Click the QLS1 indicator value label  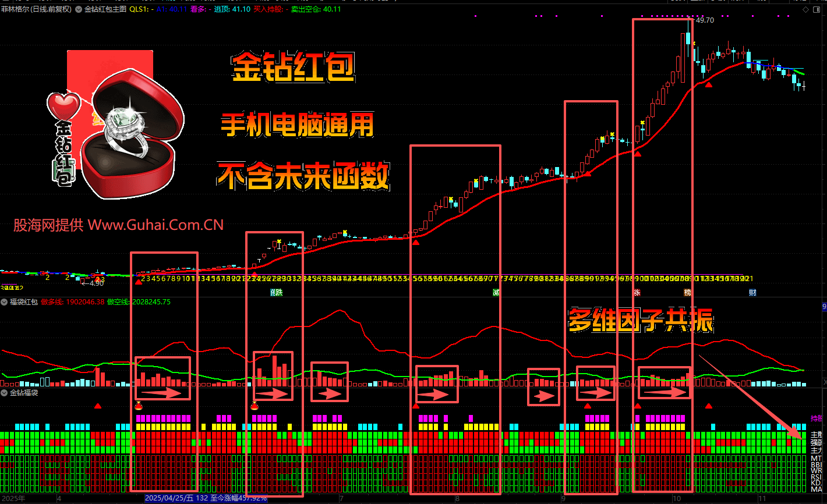(140, 9)
